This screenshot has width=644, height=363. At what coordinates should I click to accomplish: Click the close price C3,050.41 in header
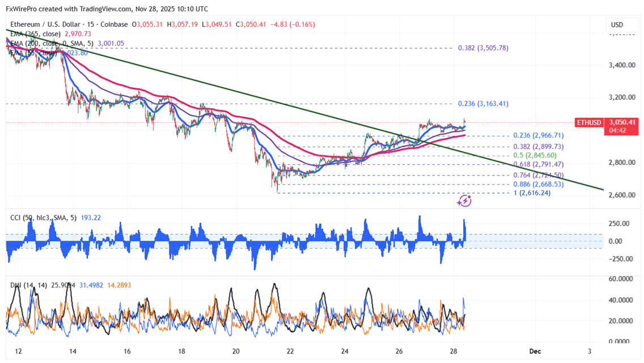[251, 24]
